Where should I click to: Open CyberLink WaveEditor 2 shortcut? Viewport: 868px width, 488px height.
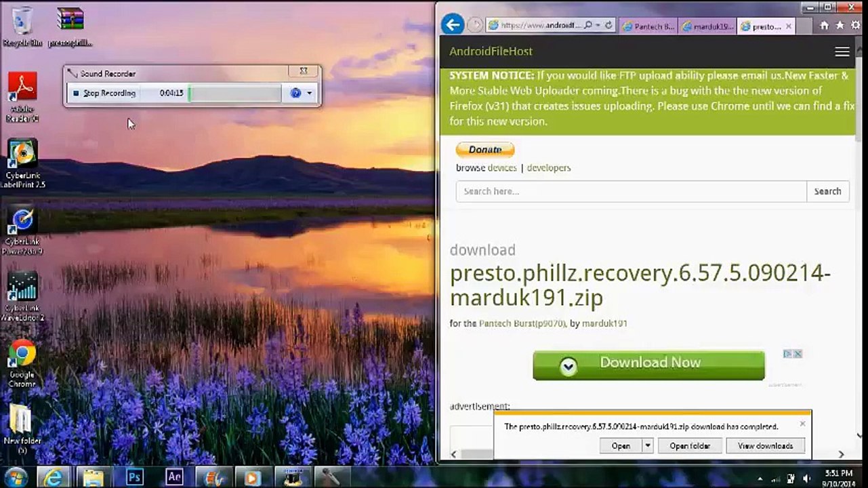point(22,296)
